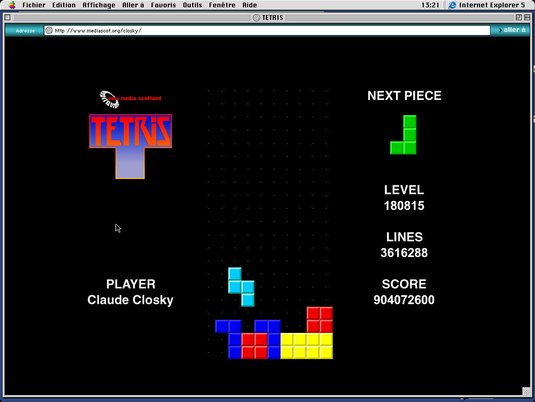Open the Affichage menu

pyautogui.click(x=99, y=5)
